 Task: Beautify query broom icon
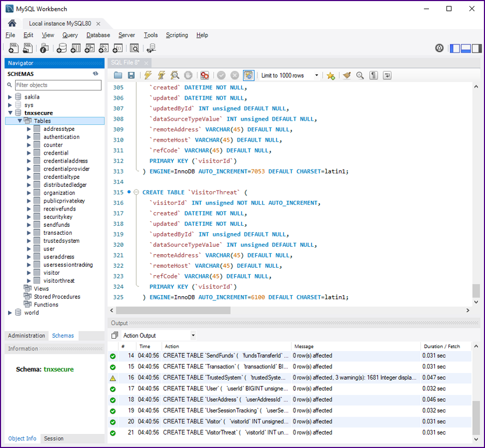tap(347, 75)
